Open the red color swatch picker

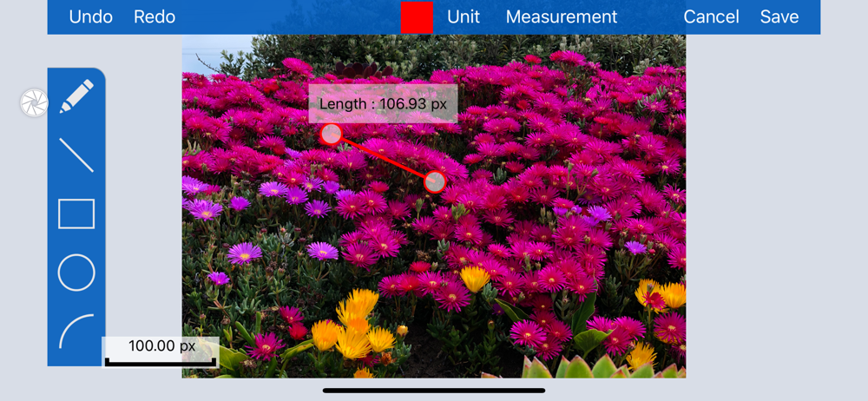click(x=417, y=17)
